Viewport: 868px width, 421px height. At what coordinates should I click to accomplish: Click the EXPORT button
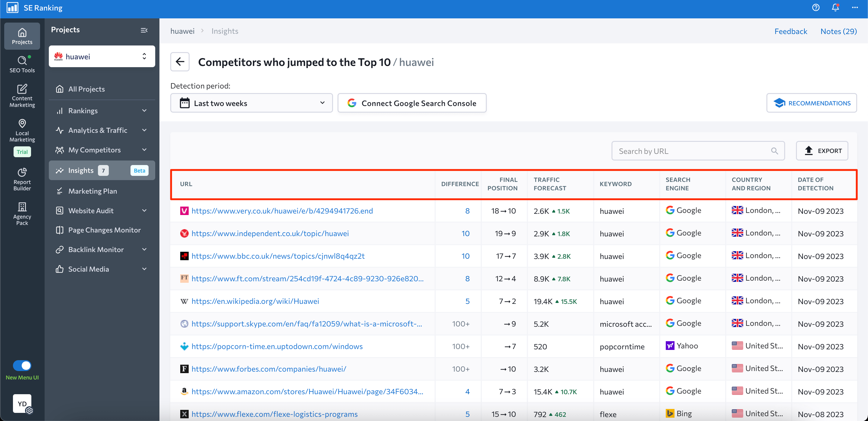(x=822, y=151)
